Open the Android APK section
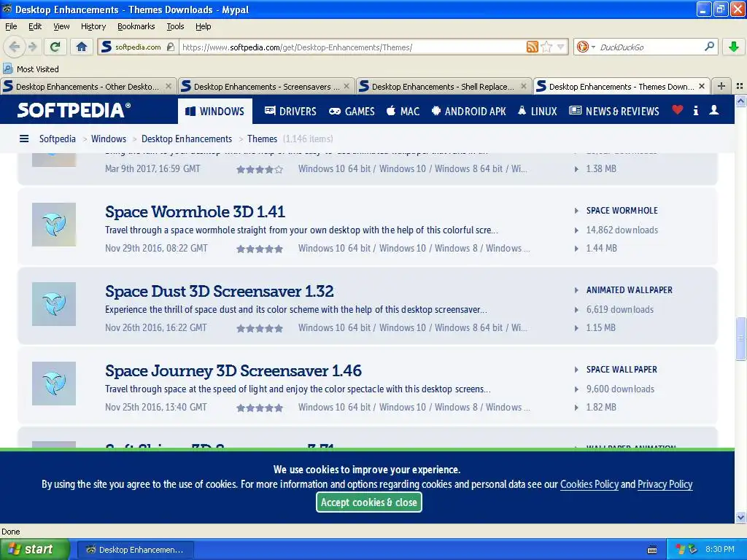This screenshot has width=747, height=560. pyautogui.click(x=469, y=111)
